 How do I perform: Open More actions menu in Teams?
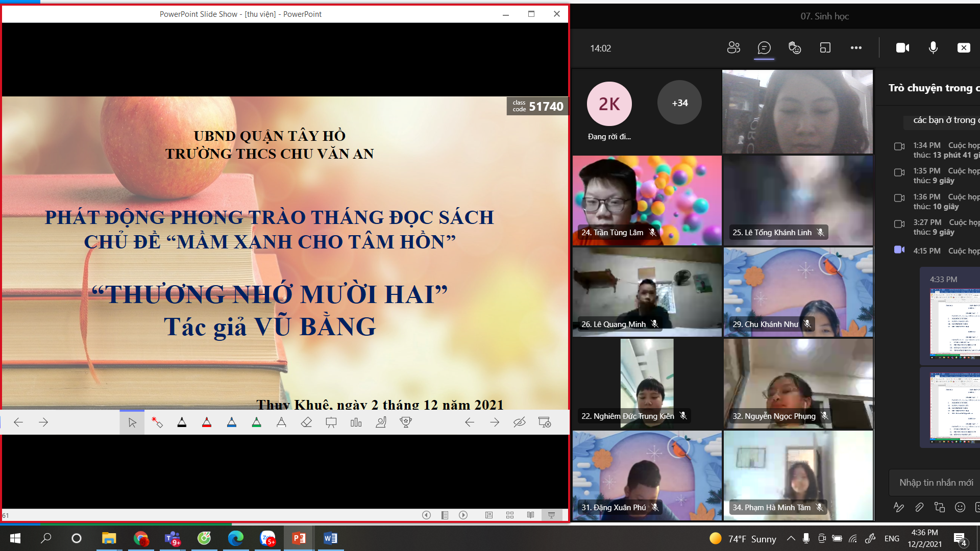(856, 48)
